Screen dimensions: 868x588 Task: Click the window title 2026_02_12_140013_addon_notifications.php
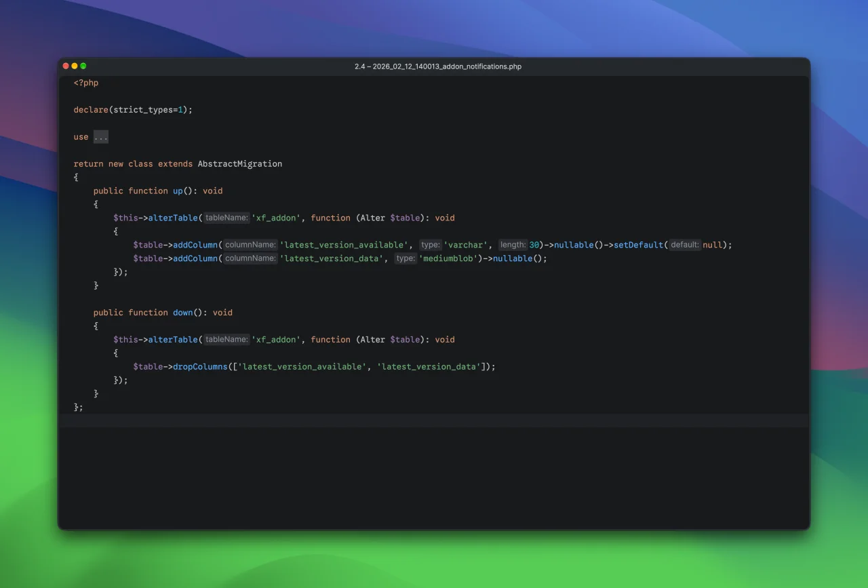[x=438, y=66]
